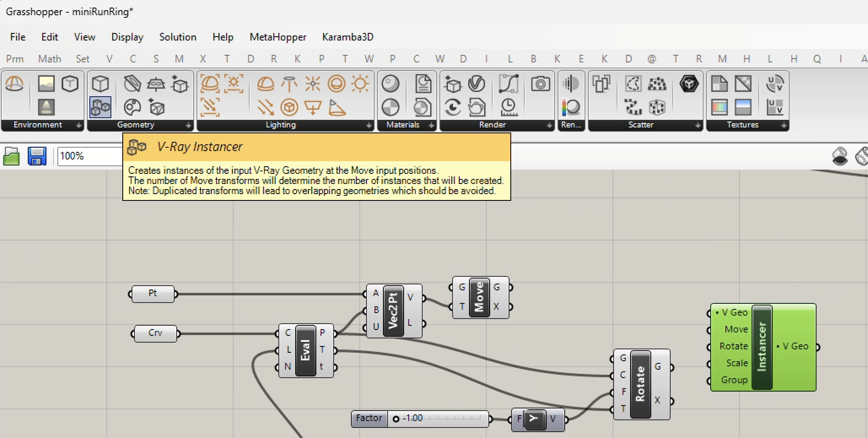Switch to the Set component tab
The height and width of the screenshot is (438, 868).
(x=83, y=59)
